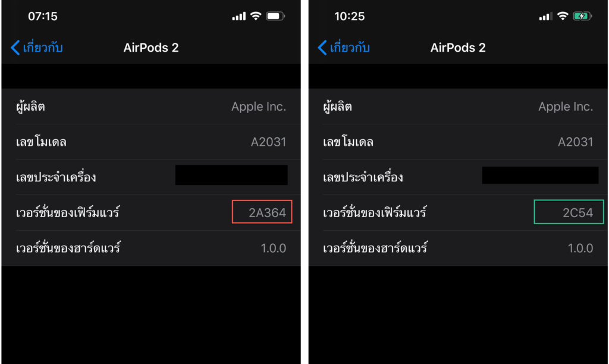The height and width of the screenshot is (364, 609).
Task: Tap the redacted serial number in right screenshot
Action: (540, 175)
